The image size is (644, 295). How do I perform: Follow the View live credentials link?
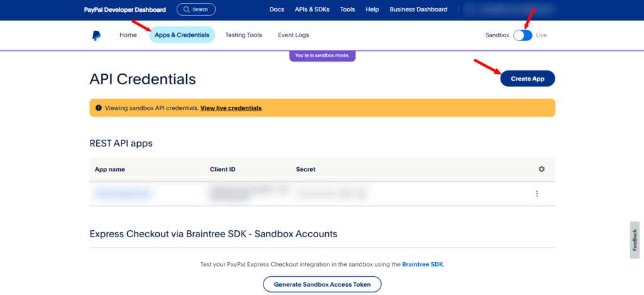pyautogui.click(x=231, y=108)
